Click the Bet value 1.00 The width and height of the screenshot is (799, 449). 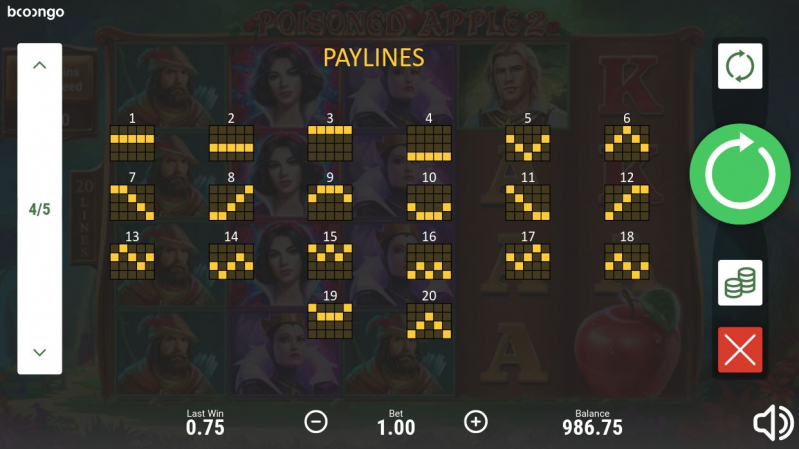[396, 428]
